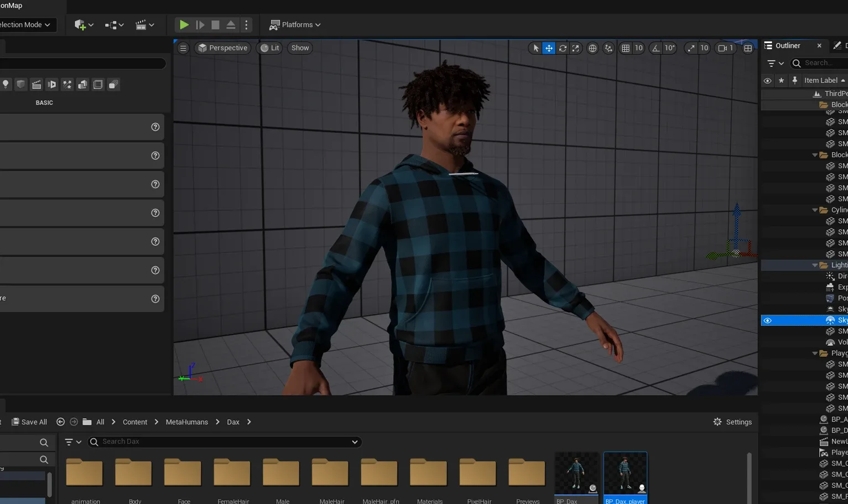The width and height of the screenshot is (848, 504).
Task: Click the Content breadcrumb
Action: [x=135, y=422]
